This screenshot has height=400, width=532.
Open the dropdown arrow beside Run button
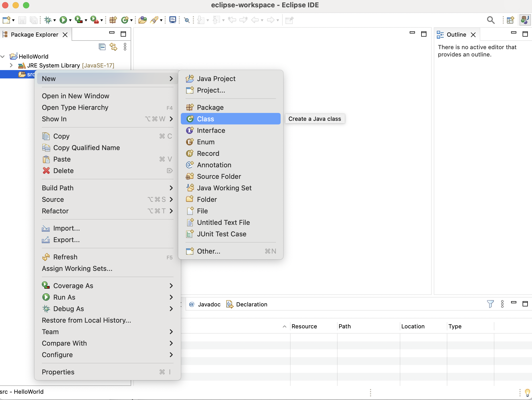pos(70,20)
